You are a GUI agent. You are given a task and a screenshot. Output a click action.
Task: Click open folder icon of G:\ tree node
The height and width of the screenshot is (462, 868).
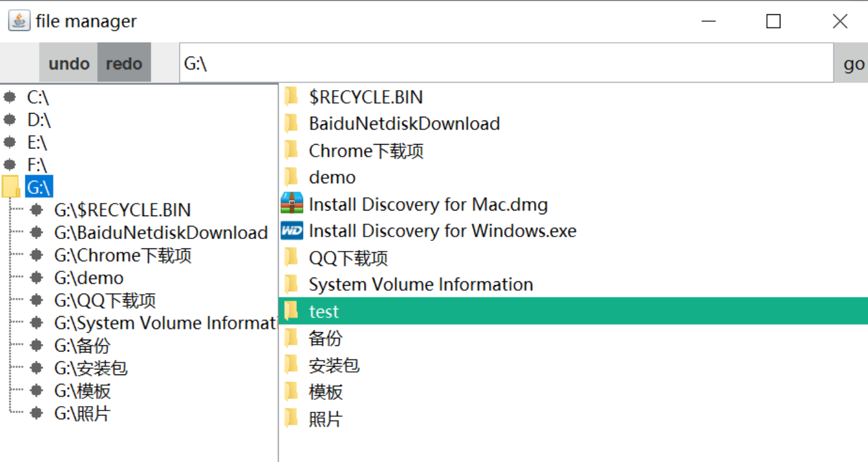[11, 186]
